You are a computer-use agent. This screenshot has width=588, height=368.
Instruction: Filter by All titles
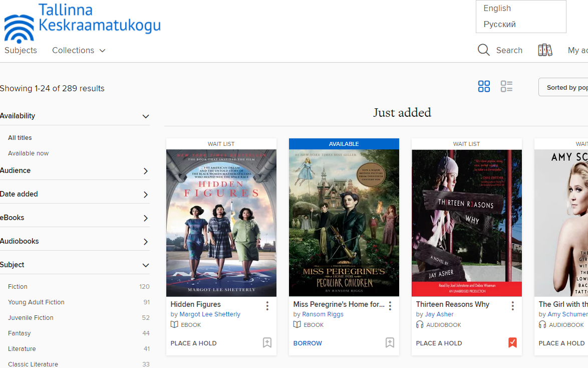coord(20,138)
